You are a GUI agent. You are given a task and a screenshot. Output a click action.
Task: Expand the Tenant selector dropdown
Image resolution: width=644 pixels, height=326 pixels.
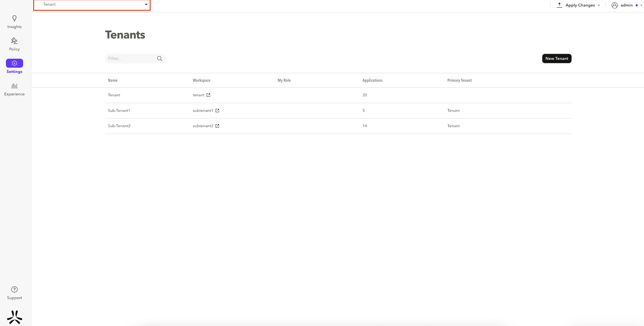[146, 4]
